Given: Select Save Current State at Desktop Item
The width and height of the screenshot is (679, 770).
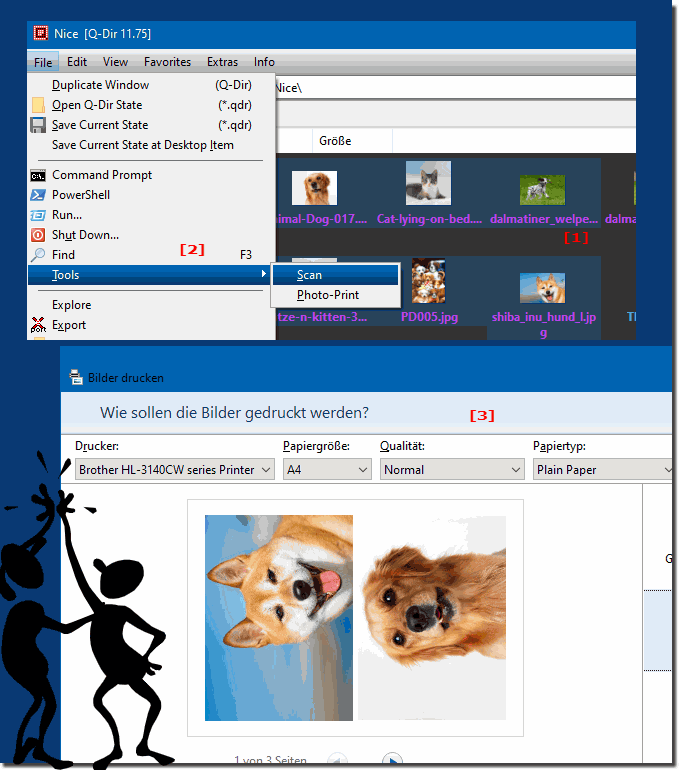Looking at the screenshot, I should pyautogui.click(x=151, y=145).
